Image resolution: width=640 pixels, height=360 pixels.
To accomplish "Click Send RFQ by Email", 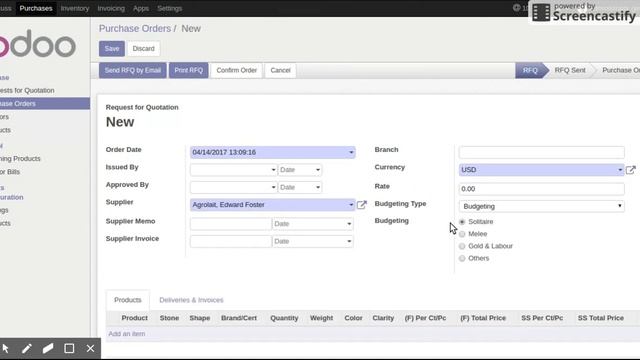I will click(x=133, y=70).
